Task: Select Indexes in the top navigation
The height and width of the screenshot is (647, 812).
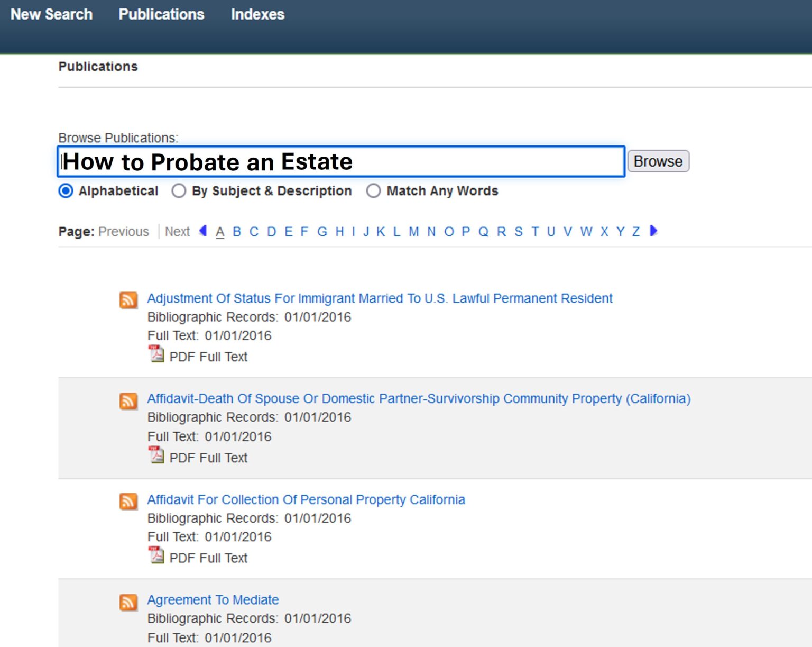Action: click(x=257, y=14)
